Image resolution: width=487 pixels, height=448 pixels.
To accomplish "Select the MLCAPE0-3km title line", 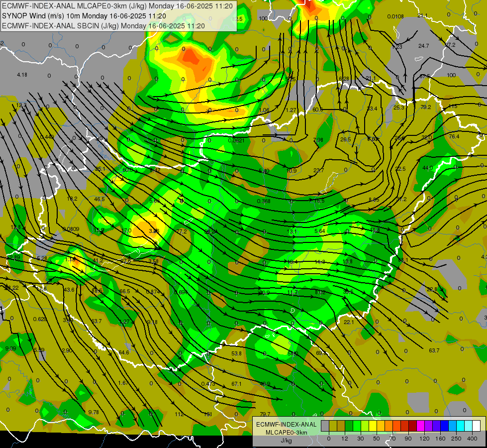I will [x=117, y=6].
